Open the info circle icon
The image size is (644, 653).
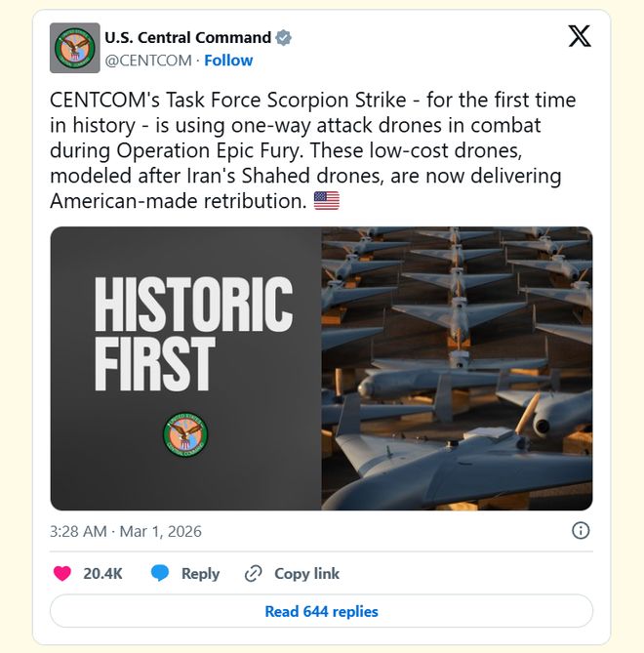point(580,531)
